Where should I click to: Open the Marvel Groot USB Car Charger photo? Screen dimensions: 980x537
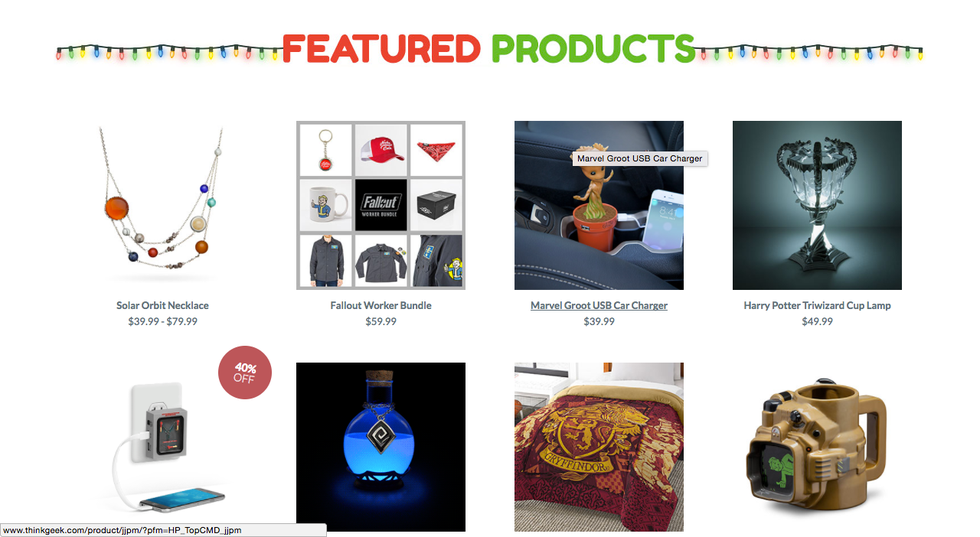(599, 205)
